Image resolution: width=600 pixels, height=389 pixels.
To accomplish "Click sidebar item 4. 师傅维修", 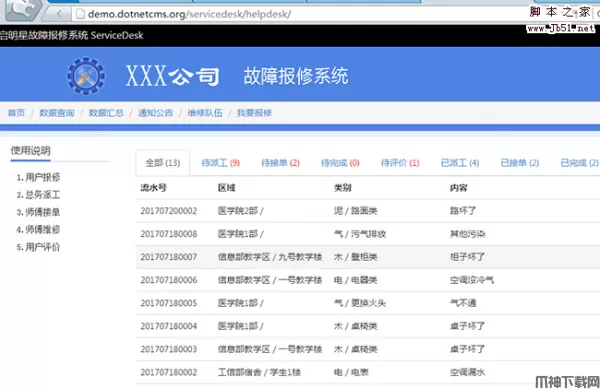I will tap(38, 229).
